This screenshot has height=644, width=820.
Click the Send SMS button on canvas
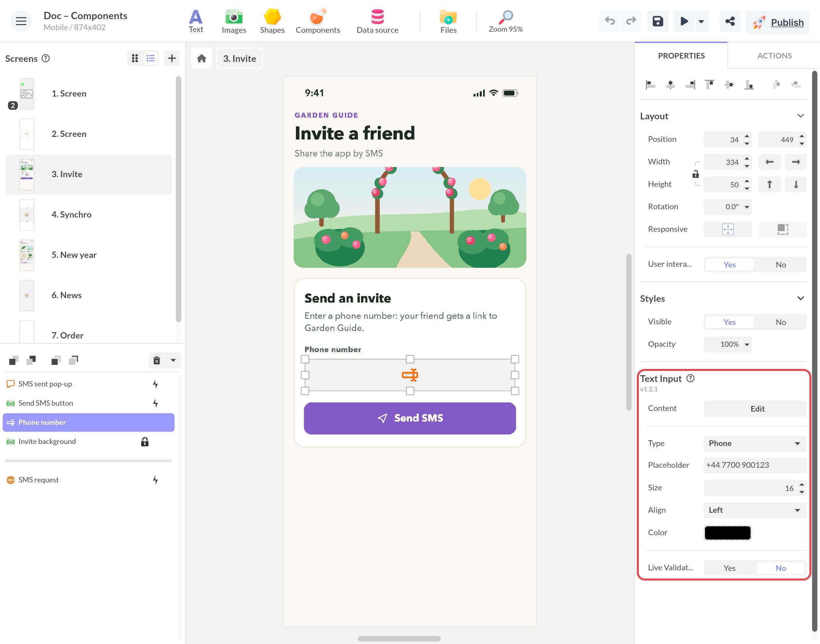pyautogui.click(x=410, y=418)
